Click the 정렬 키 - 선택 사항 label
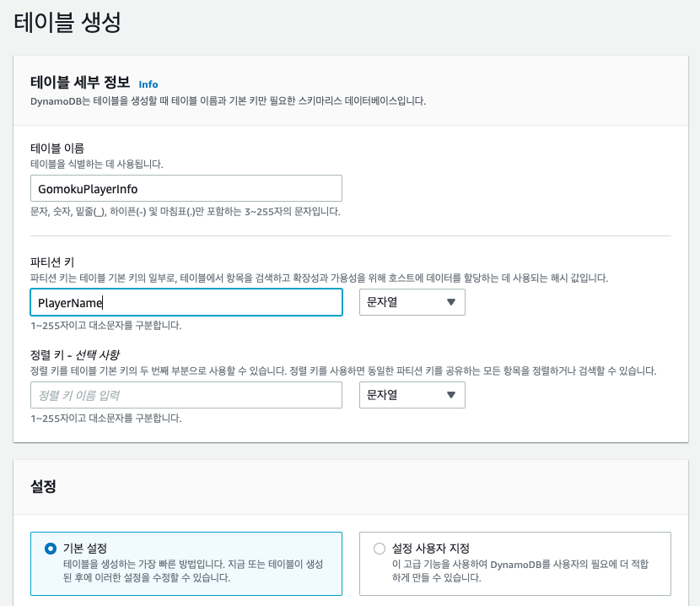The height and width of the screenshot is (606, 700). [74, 354]
